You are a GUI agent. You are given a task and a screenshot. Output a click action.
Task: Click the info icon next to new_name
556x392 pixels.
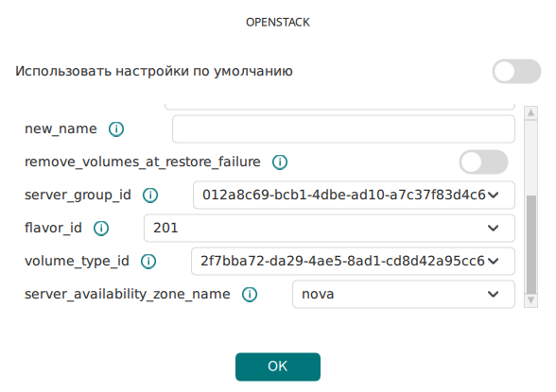116,128
